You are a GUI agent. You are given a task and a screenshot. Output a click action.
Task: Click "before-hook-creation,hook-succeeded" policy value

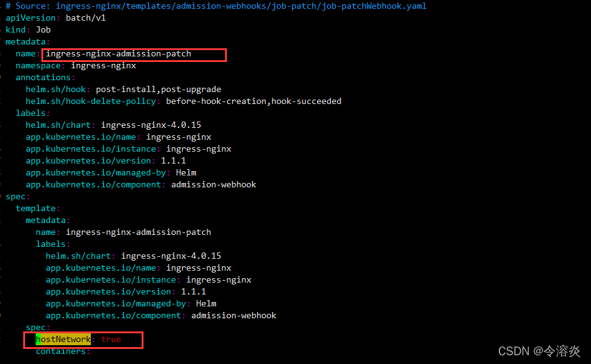click(x=254, y=101)
